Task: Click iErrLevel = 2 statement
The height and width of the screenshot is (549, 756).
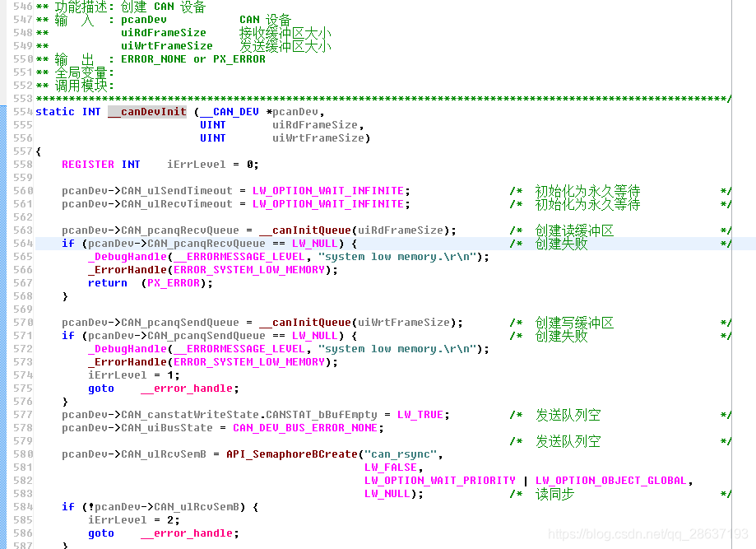Action: [133, 520]
